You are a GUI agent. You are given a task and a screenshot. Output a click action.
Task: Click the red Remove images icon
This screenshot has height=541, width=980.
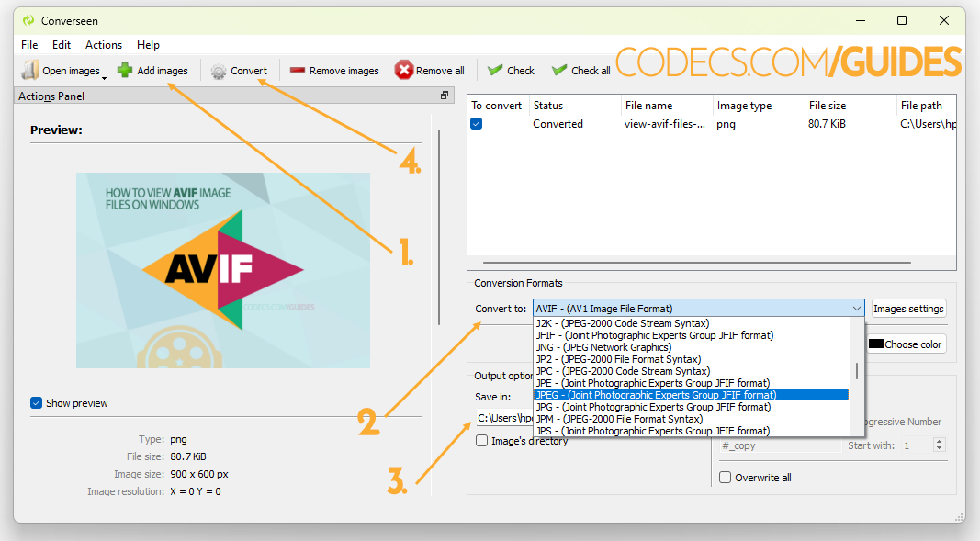[298, 71]
